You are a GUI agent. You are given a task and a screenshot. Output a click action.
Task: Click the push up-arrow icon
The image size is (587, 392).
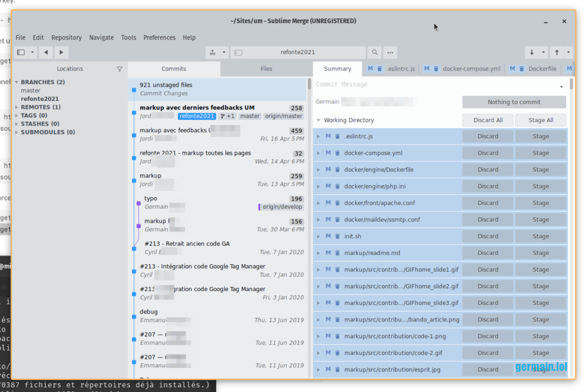click(x=557, y=52)
